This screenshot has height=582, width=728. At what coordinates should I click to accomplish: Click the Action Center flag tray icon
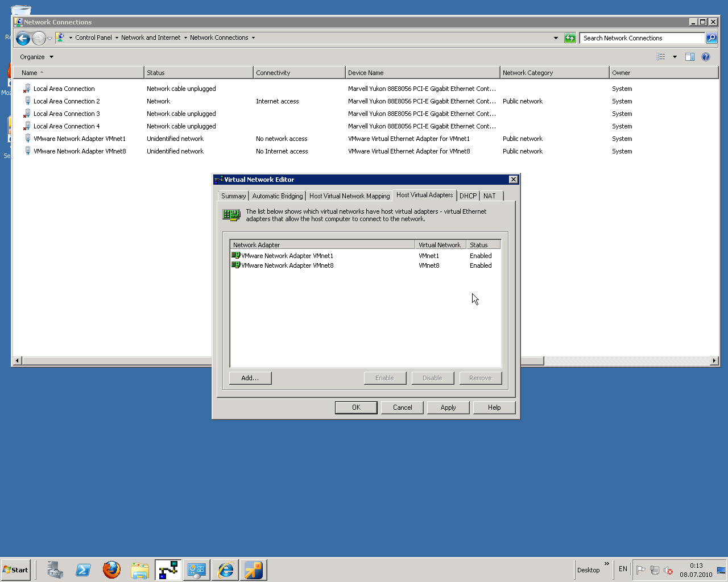tap(641, 570)
